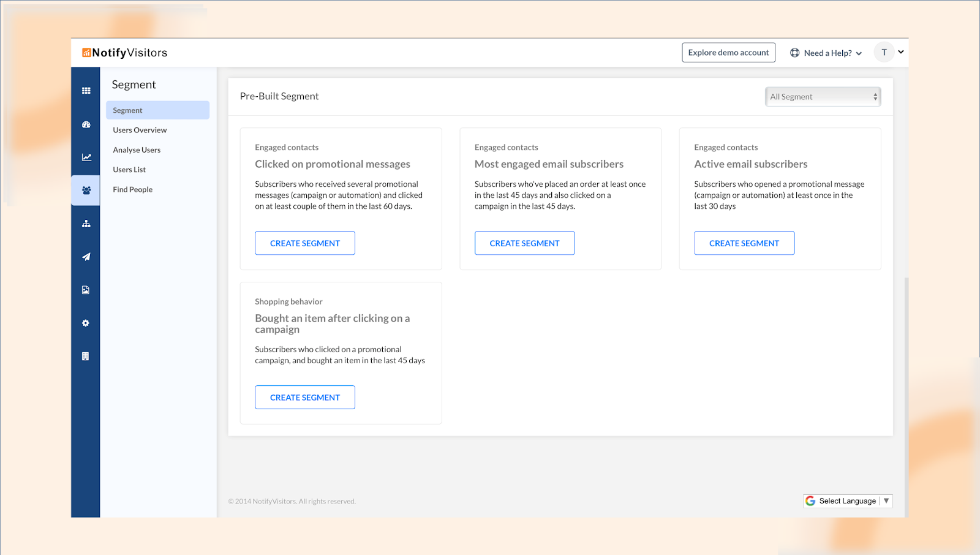Open the settings gear icon
The height and width of the screenshot is (555, 980).
pos(86,323)
